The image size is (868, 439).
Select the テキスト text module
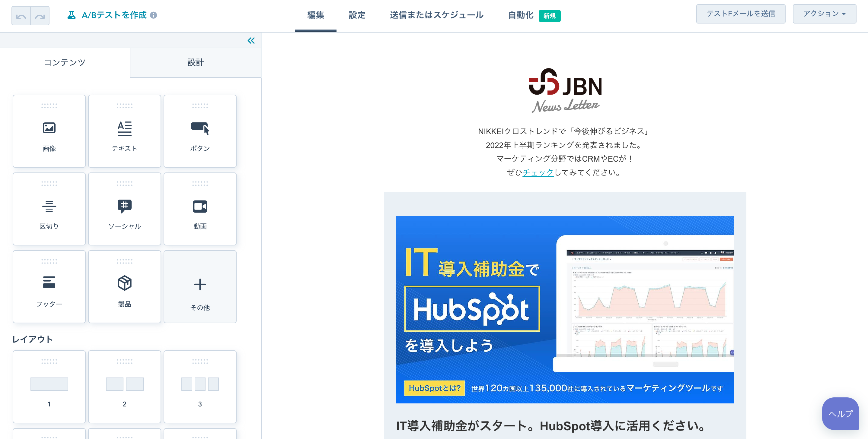tap(125, 131)
